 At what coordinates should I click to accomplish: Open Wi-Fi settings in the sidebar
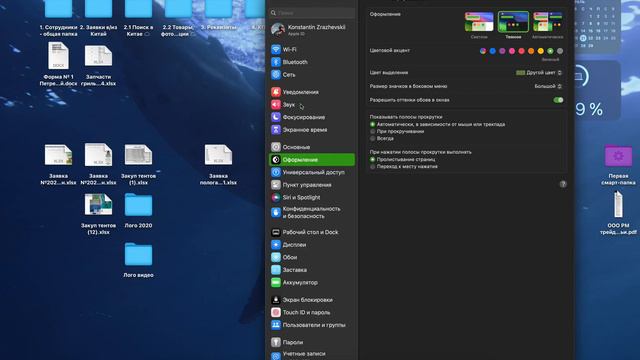tap(312, 49)
